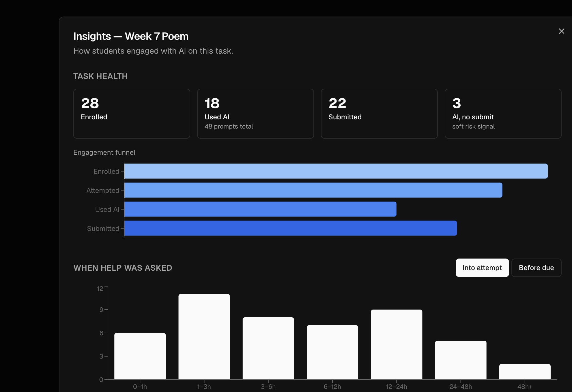Select the Into attempt toggle
The image size is (572, 392).
tap(482, 268)
